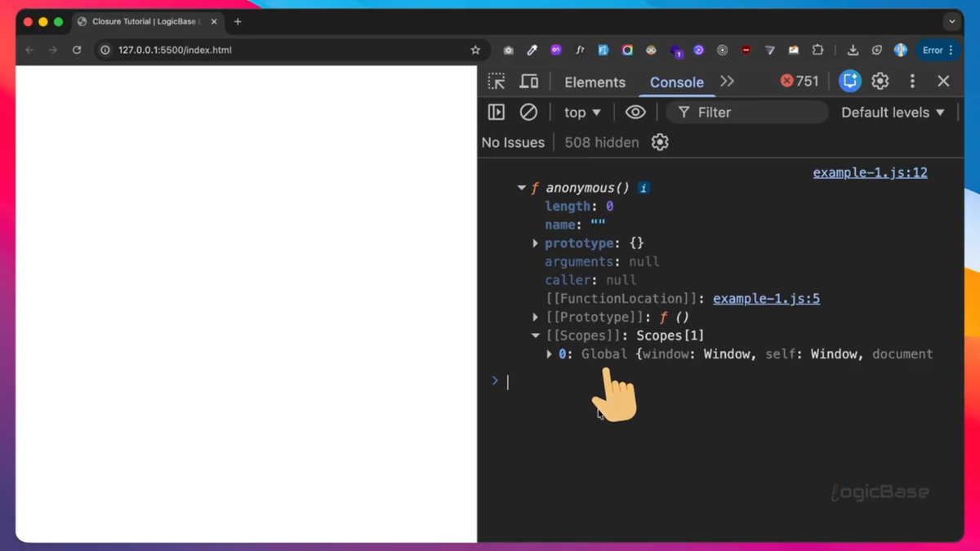
Task: Create a live expression with the eye icon
Action: pos(635,112)
